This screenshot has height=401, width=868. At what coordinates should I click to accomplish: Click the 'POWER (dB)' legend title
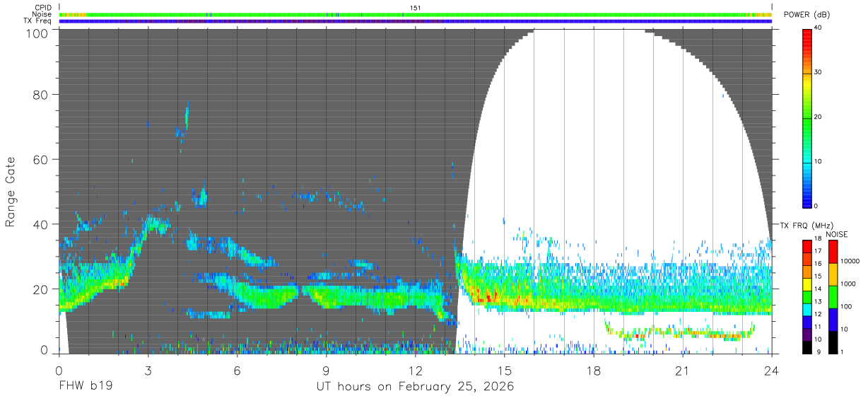tap(807, 15)
